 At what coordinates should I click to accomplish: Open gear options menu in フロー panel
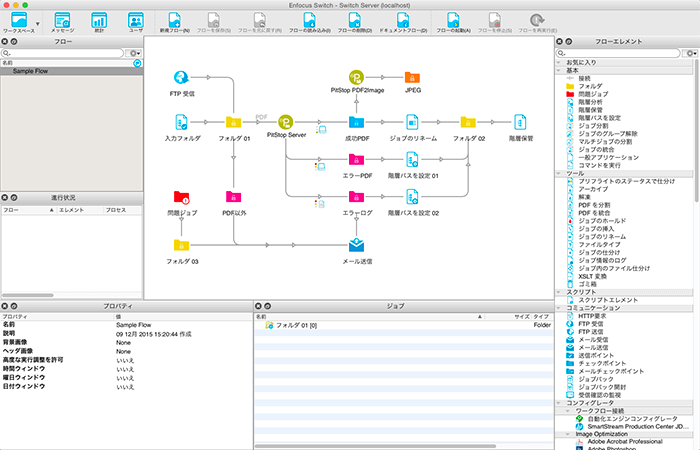click(134, 53)
